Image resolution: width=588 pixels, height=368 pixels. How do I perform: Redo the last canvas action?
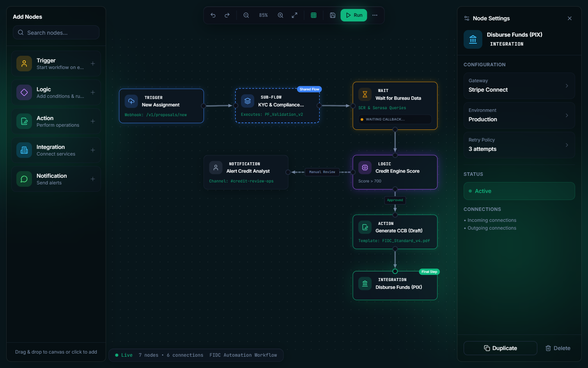tap(227, 15)
